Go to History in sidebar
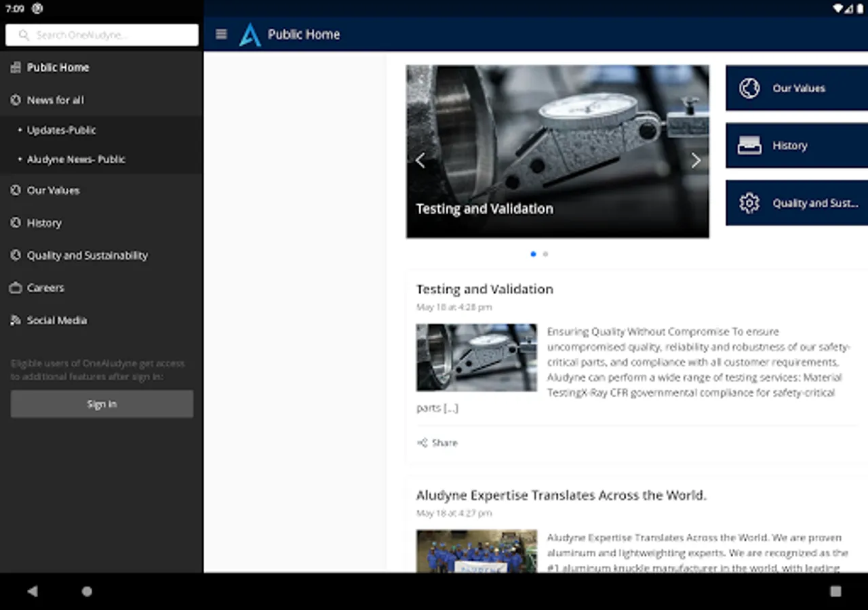The width and height of the screenshot is (868, 610). coord(102,223)
